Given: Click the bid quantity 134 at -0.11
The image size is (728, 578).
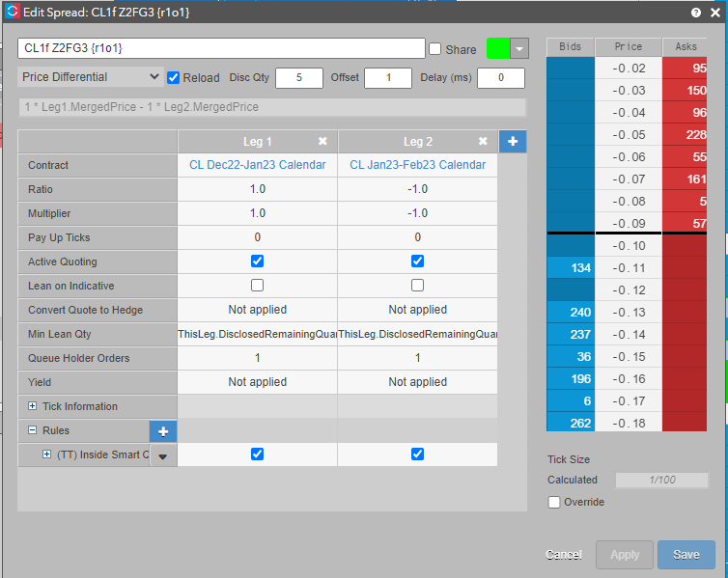Looking at the screenshot, I should coord(571,267).
